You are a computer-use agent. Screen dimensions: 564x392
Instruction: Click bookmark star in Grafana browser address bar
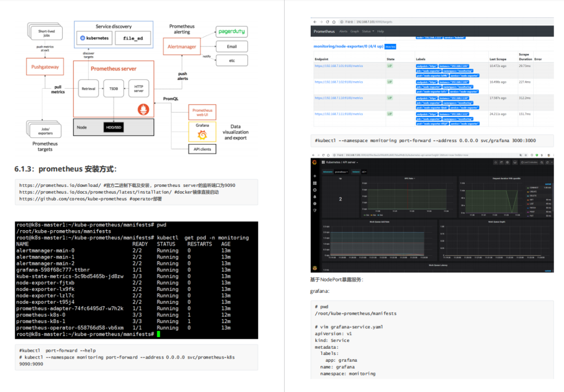click(525, 155)
